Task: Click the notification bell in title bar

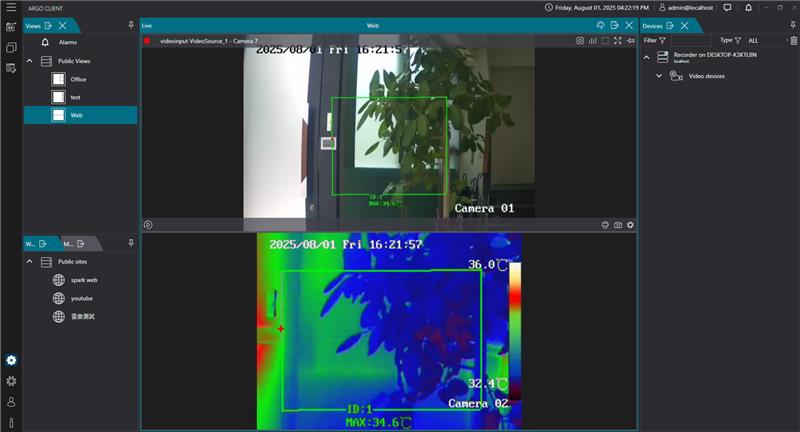Action: pyautogui.click(x=748, y=7)
